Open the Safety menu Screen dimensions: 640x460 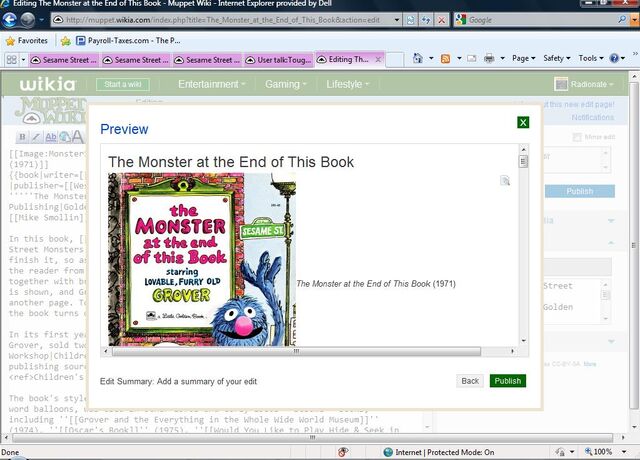557,58
